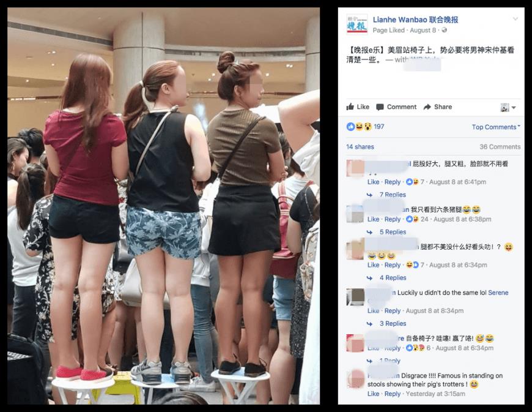Click the globe public-audience icon
Image resolution: width=532 pixels, height=412 pixels.
pos(444,30)
